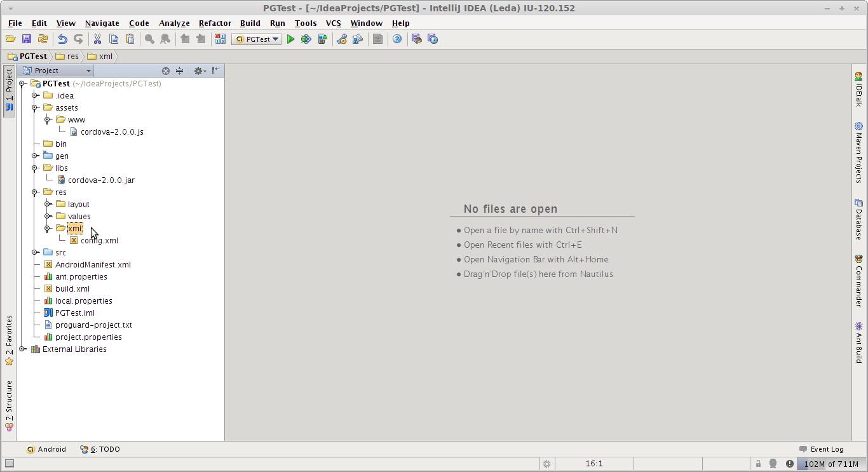Run PGTest with the green play icon
868x472 pixels.
(x=290, y=39)
